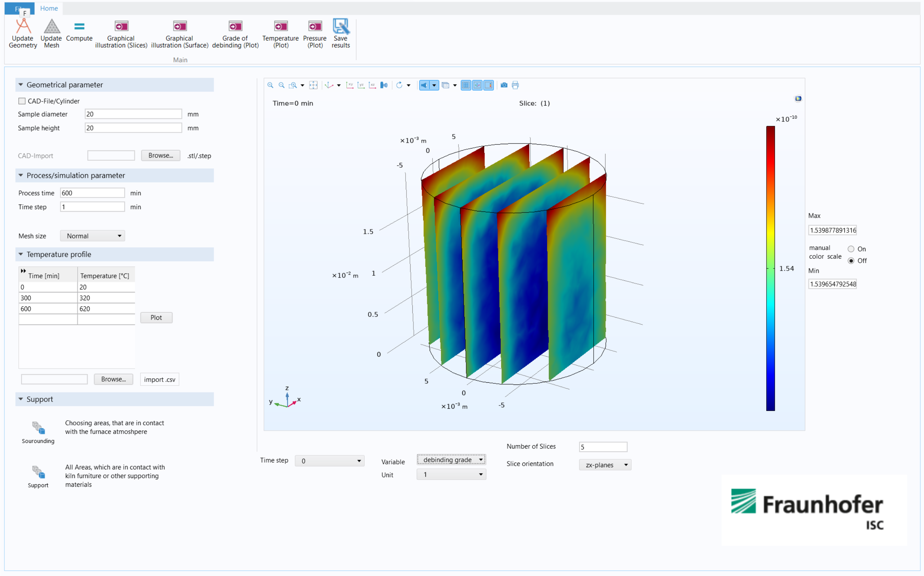Open the File menu tab
The width and height of the screenshot is (924, 576).
coord(19,8)
